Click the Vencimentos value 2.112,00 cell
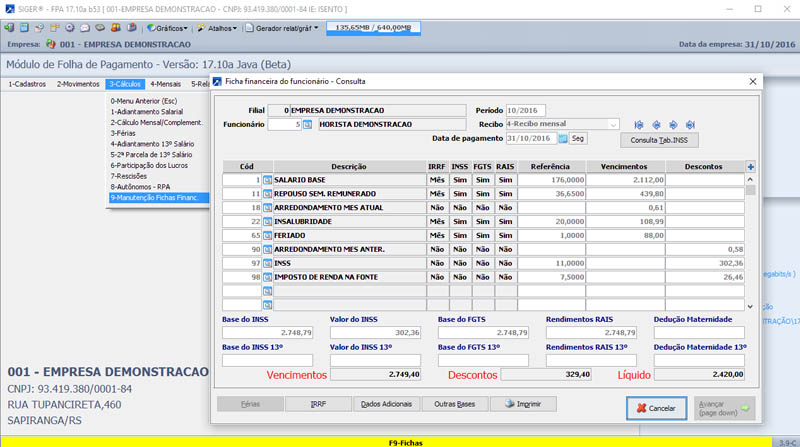This screenshot has height=447, width=800. pos(626,180)
